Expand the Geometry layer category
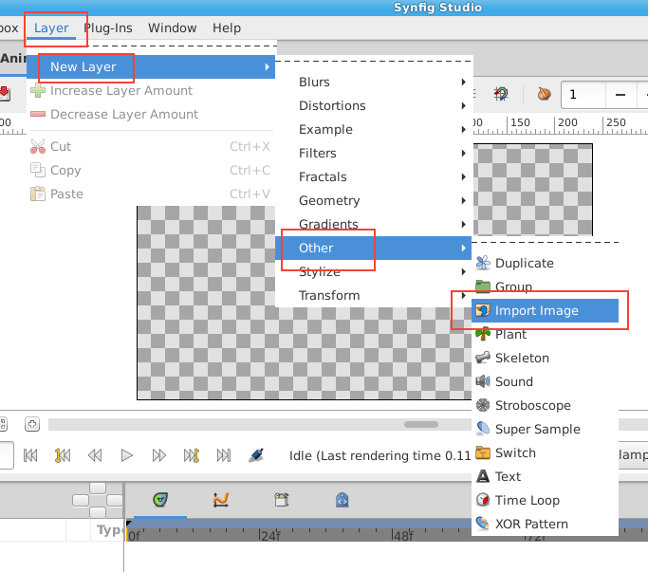 click(x=373, y=200)
